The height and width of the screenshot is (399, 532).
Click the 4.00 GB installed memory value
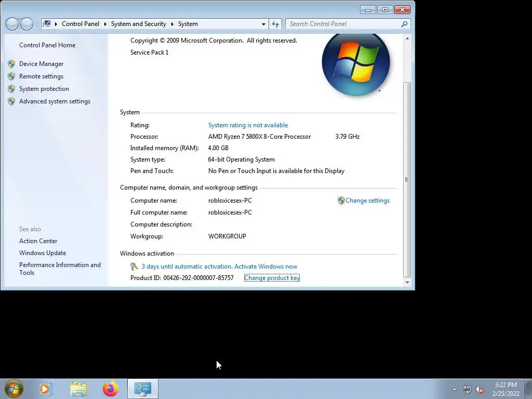(218, 148)
